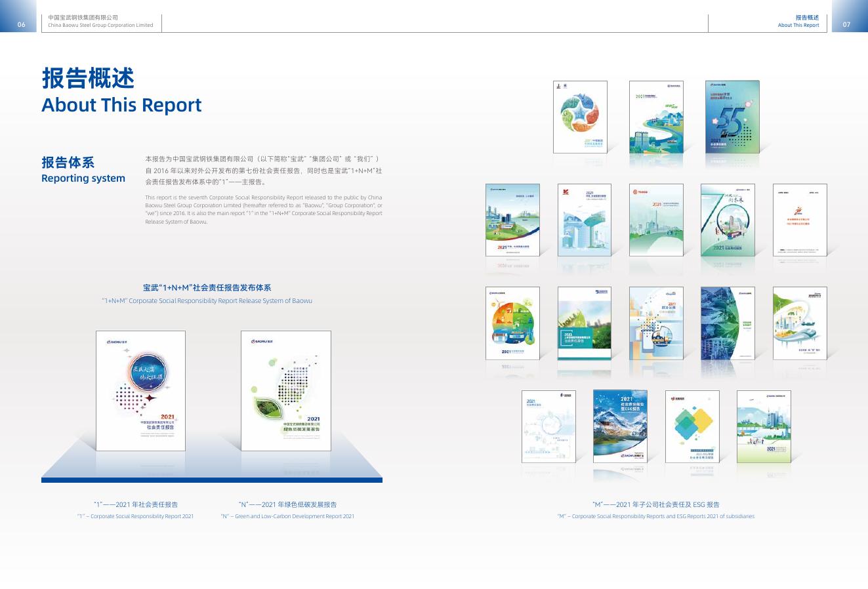The image size is (868, 589).
Task: Open the plain white cover with red text
Action: pyautogui.click(x=800, y=220)
